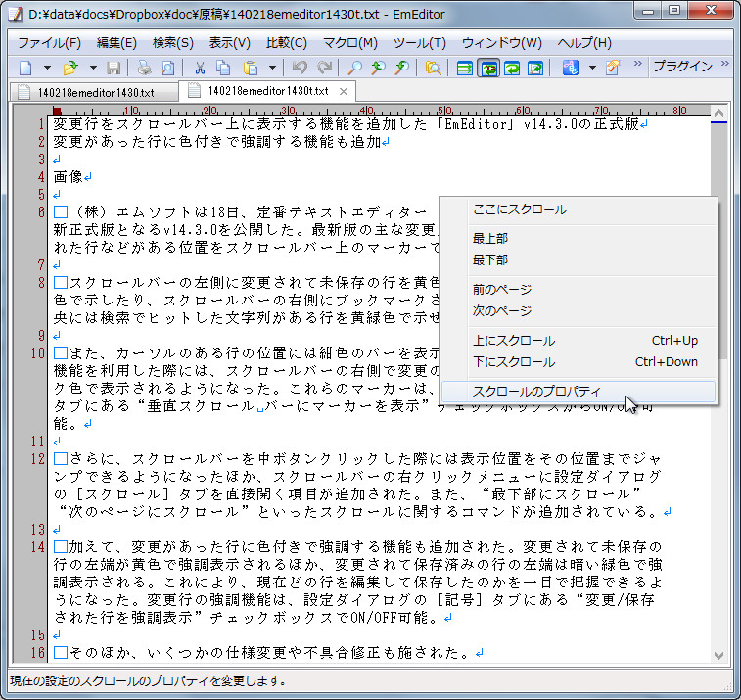Open スクロールのプロパティ from context menu
This screenshot has height=700, width=741.
[579, 392]
